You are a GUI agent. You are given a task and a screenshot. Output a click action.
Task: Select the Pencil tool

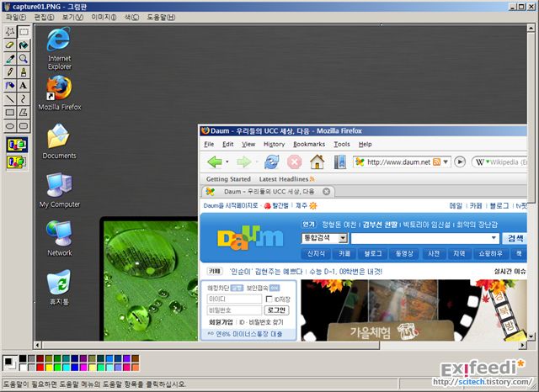pos(10,72)
